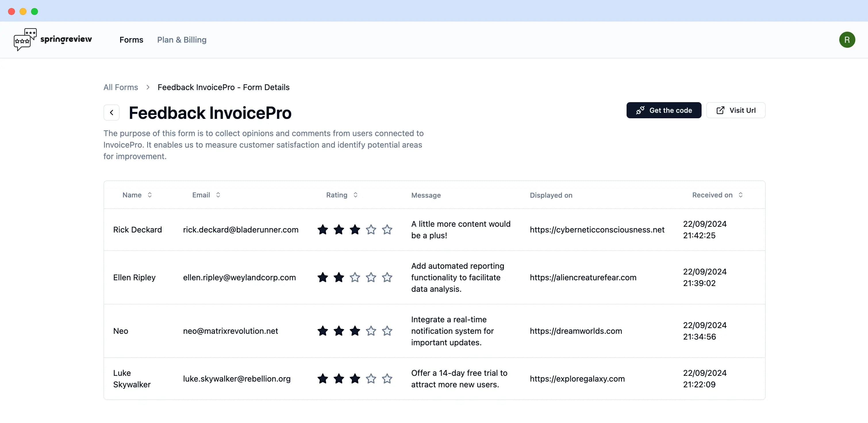Click the Get the code button
868x423 pixels.
click(664, 110)
